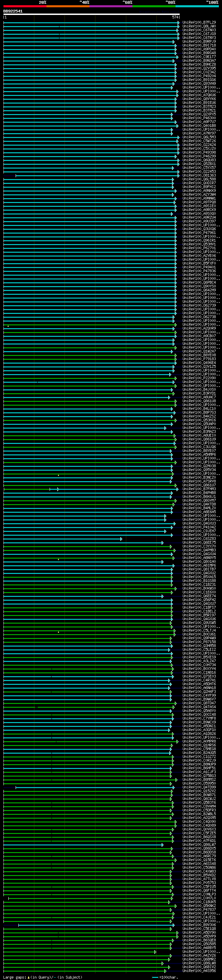This screenshot has width=222, height=980.
Task: Select hit label UniRef100_Q8LJW0
Action: tap(199, 26)
